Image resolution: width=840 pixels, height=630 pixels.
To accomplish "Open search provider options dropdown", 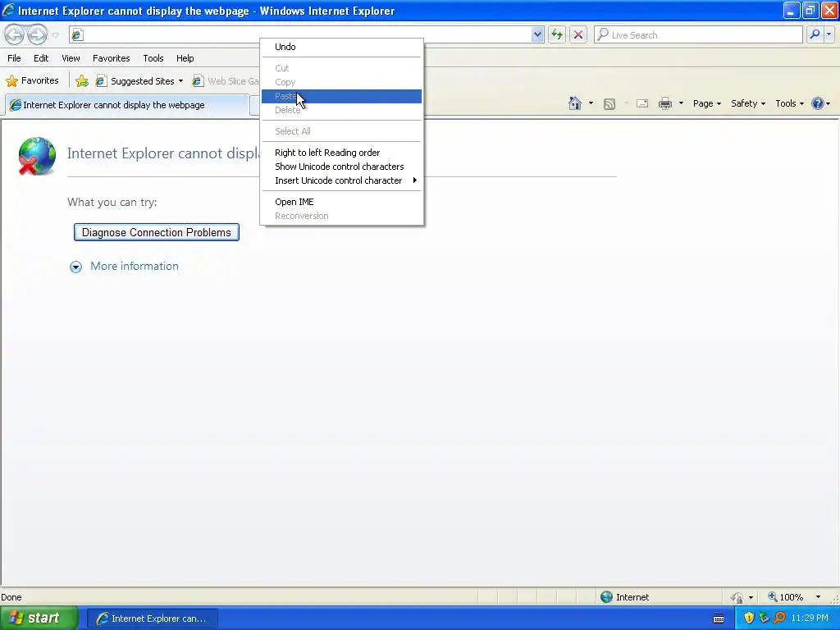I will pos(829,34).
